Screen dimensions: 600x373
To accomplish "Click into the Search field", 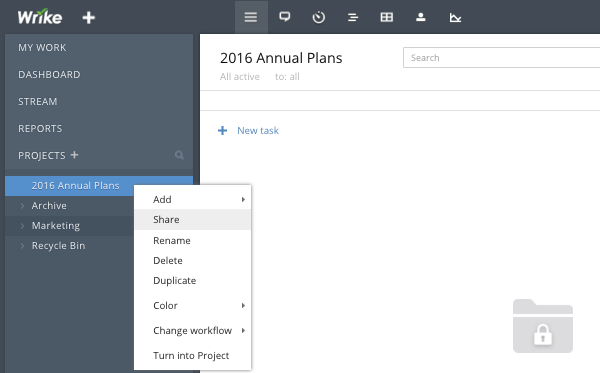I will click(501, 58).
